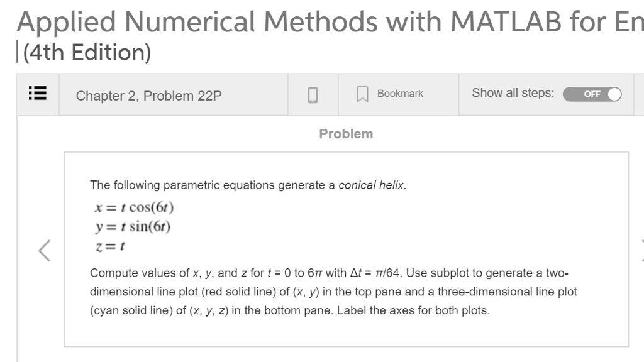644x362 pixels.
Task: Click the mobile device icon
Action: pos(313,95)
